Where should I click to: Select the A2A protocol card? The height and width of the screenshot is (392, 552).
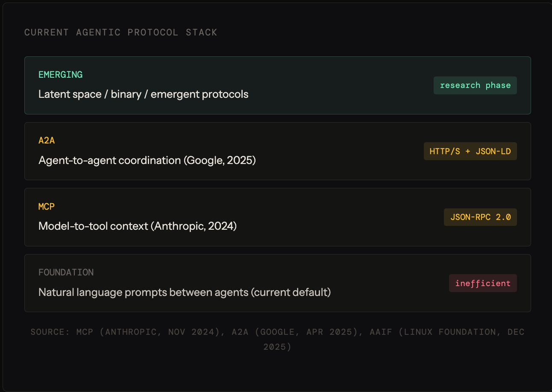[x=278, y=151]
